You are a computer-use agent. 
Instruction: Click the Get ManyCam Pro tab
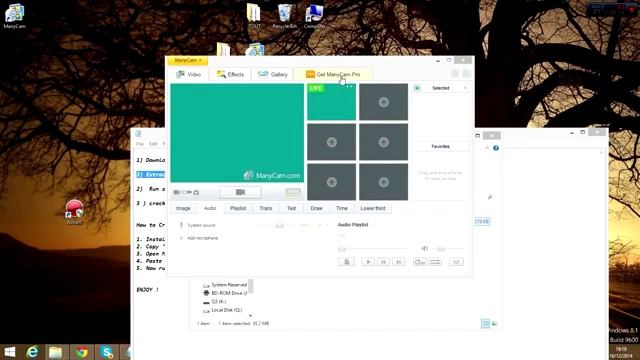pos(333,74)
